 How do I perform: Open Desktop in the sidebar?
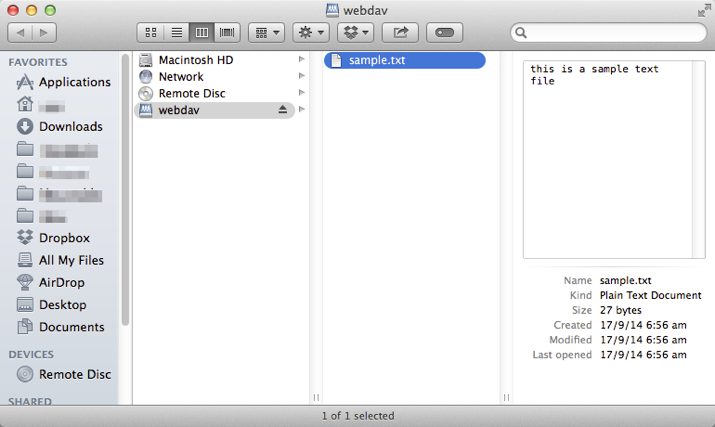[52, 305]
